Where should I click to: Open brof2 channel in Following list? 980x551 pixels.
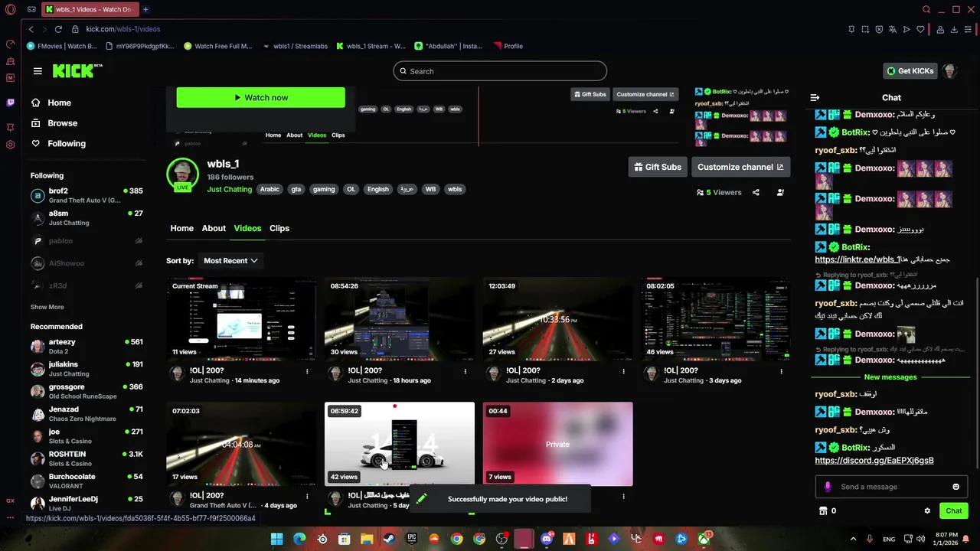(88, 195)
